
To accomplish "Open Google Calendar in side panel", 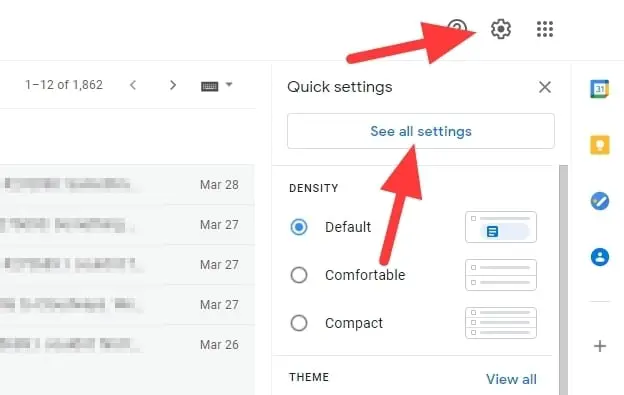I will pyautogui.click(x=599, y=89).
